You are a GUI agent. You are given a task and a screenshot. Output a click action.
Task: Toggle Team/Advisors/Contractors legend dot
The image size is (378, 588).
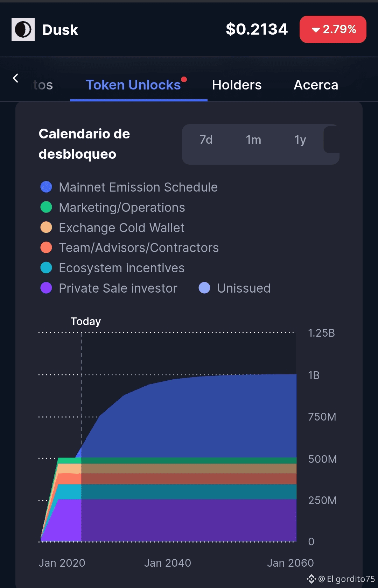(x=46, y=248)
